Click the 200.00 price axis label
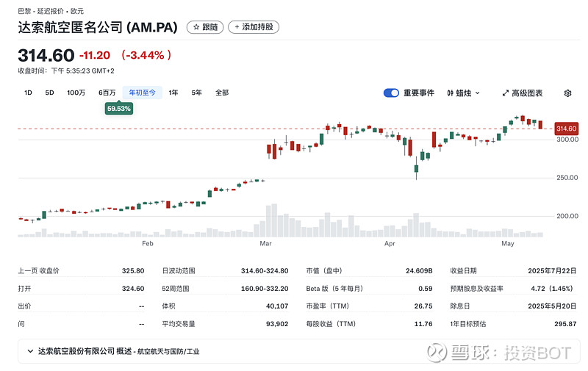 coord(567,216)
